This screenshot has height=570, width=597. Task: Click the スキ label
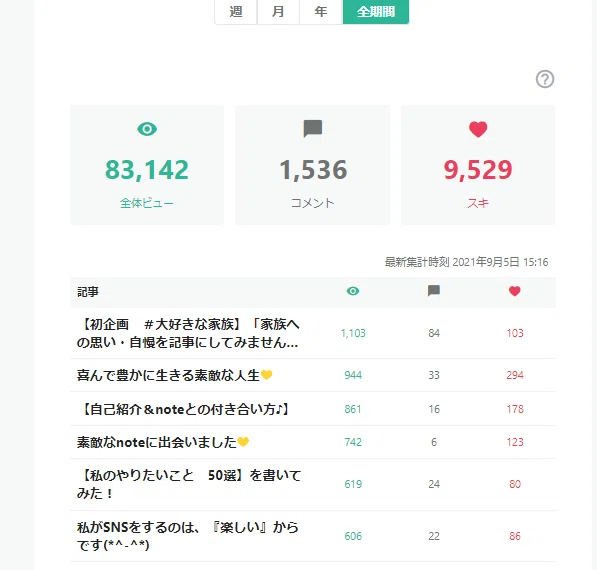pos(478,203)
